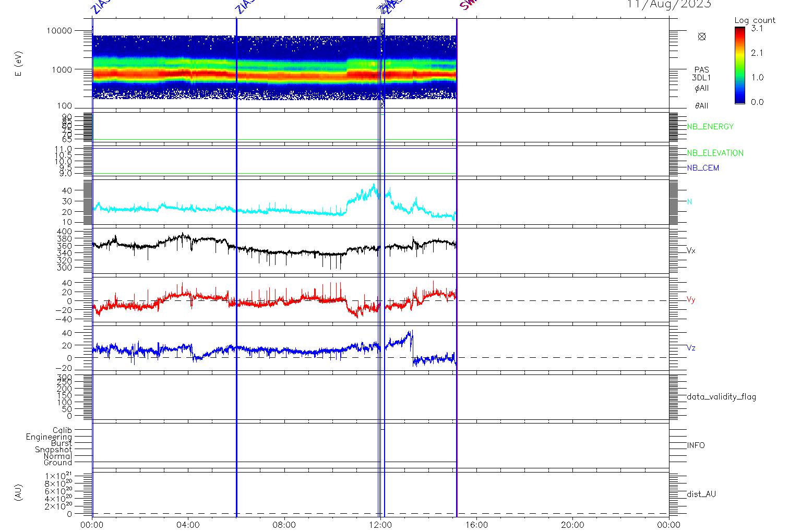Click the φAll label
This screenshot has height=532, width=789.
[701, 88]
